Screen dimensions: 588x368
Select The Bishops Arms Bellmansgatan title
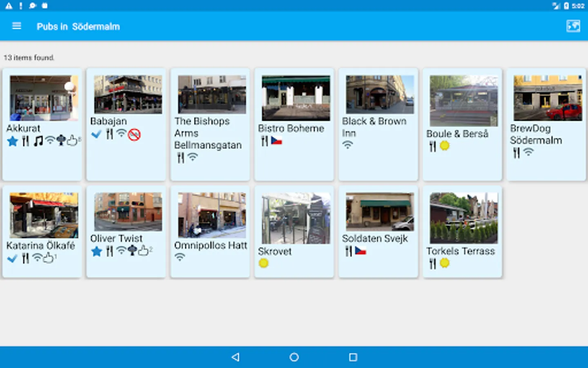[208, 133]
